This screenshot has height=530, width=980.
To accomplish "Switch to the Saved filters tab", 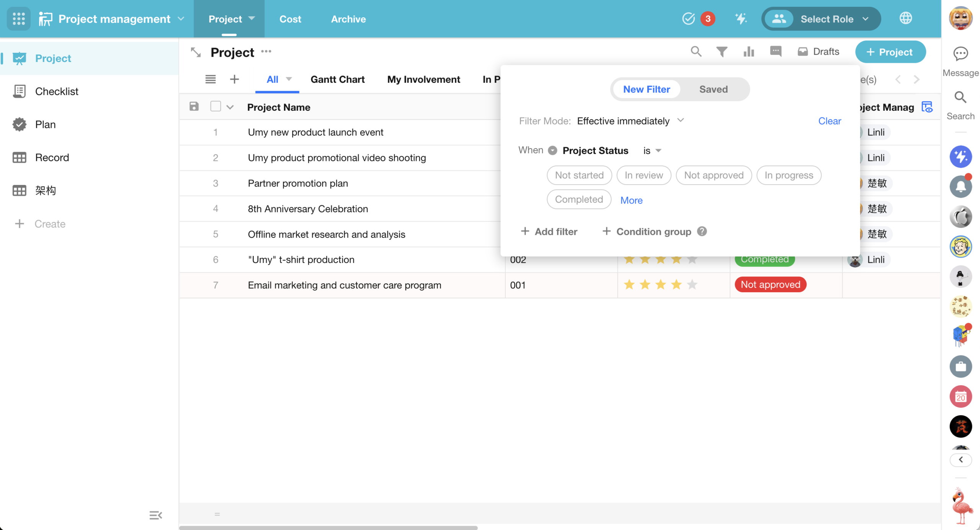I will pyautogui.click(x=713, y=89).
